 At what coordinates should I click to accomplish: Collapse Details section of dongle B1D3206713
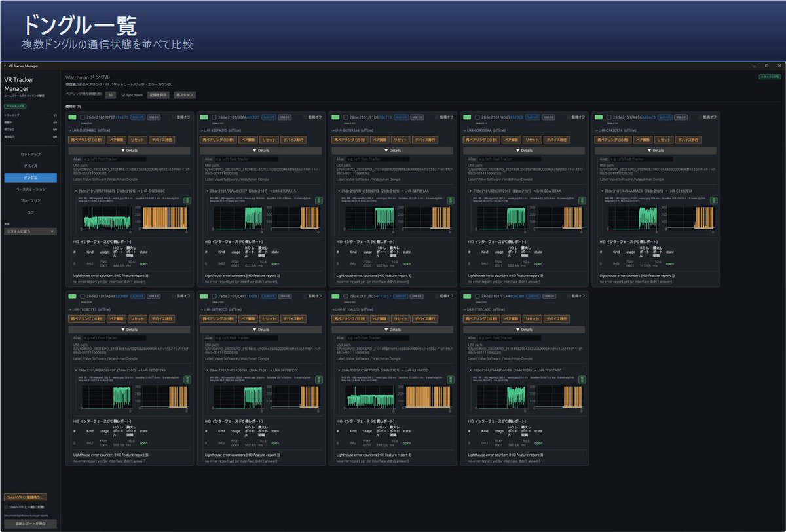point(392,150)
